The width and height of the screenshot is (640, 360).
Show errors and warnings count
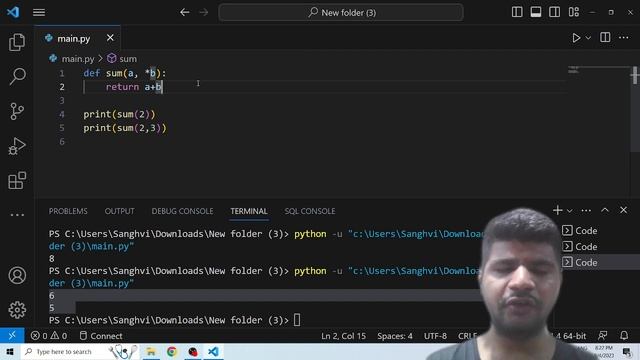point(49,336)
